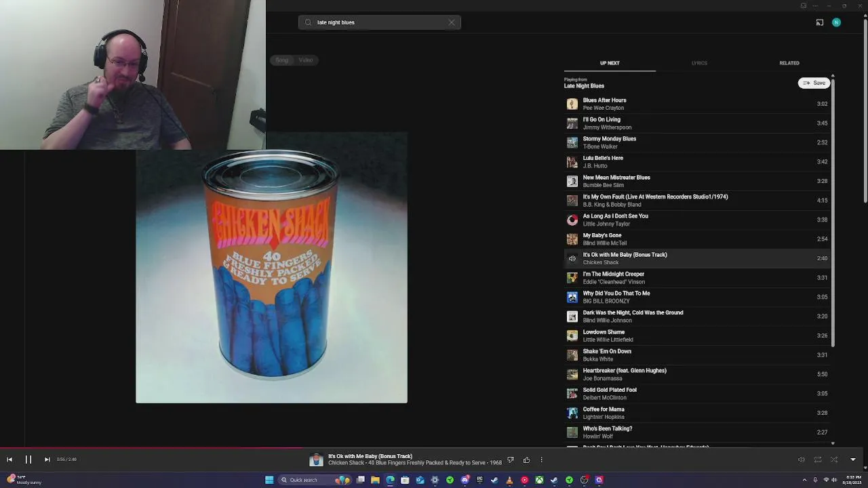The height and width of the screenshot is (488, 868).
Task: Play Who's Been Talking? by Howlin' Wolf
Action: (697, 432)
